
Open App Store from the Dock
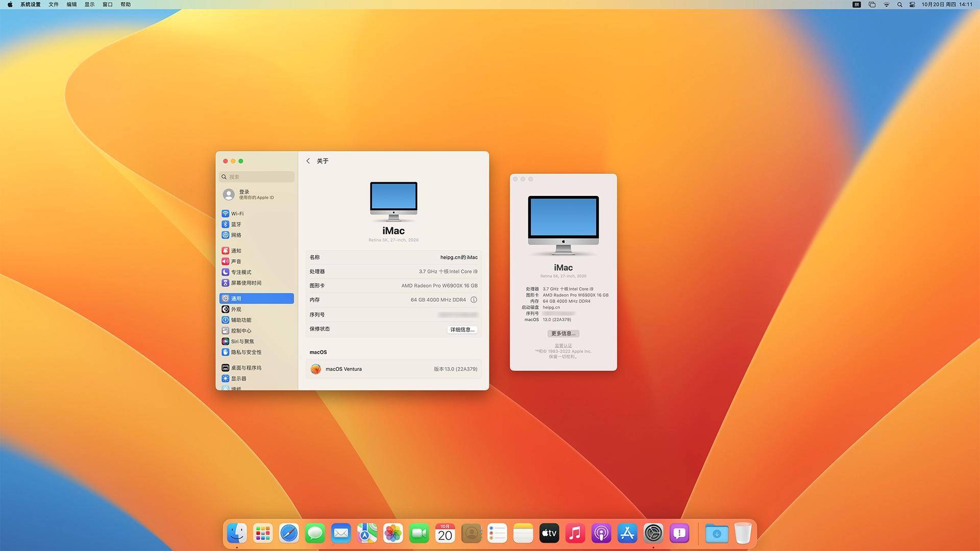pos(627,534)
